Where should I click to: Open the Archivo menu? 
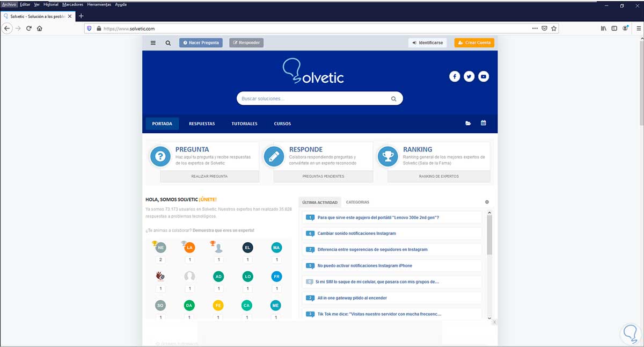[x=9, y=4]
